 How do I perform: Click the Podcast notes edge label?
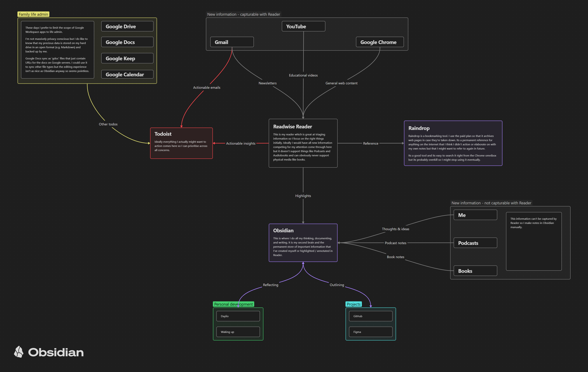coord(395,243)
